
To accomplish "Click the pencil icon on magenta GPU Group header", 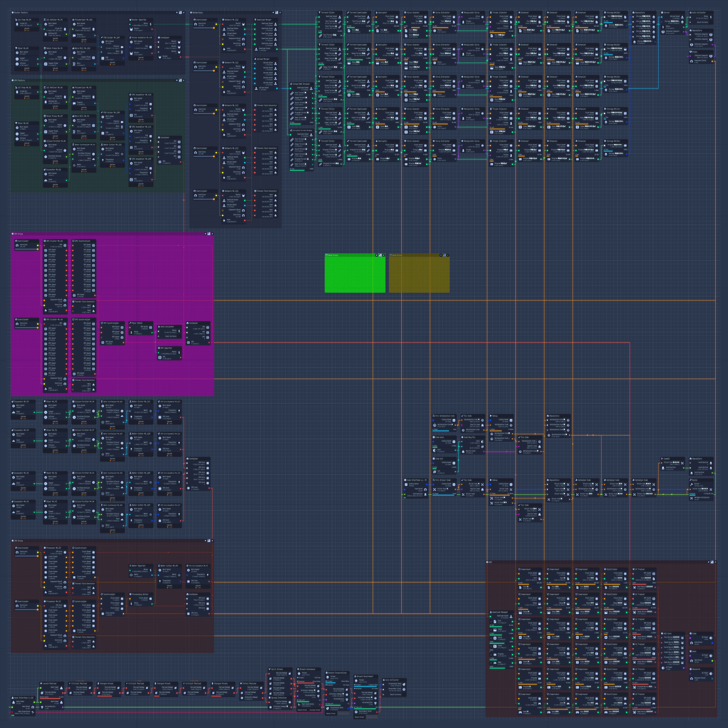I will pyautogui.click(x=212, y=234).
